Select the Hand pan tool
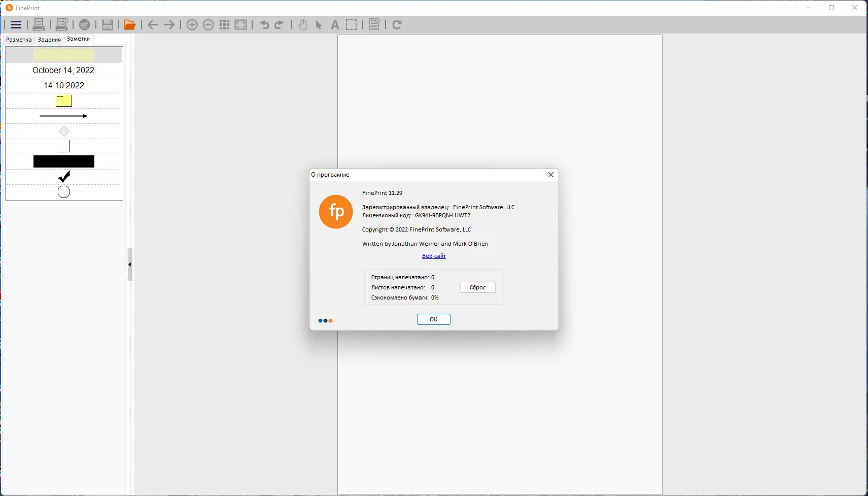 303,24
